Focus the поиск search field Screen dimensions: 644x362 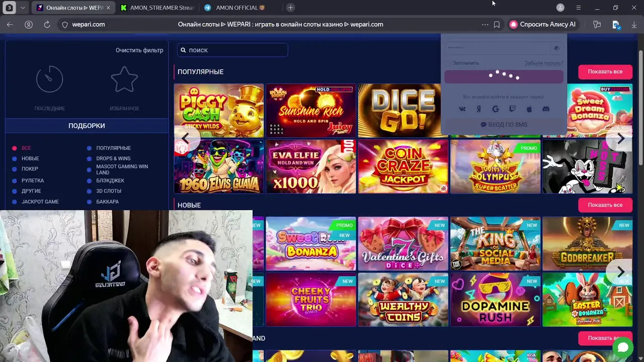click(232, 50)
